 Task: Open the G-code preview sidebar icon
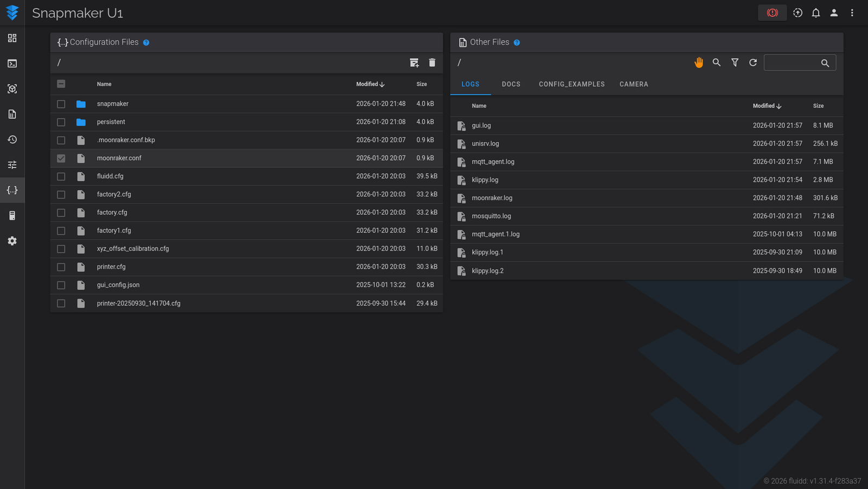click(12, 88)
